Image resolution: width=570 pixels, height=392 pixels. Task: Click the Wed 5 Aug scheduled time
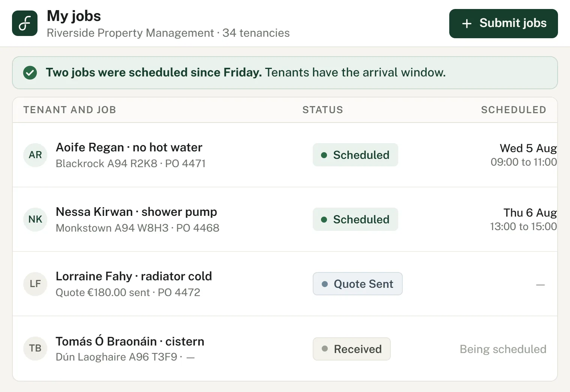pyautogui.click(x=523, y=155)
